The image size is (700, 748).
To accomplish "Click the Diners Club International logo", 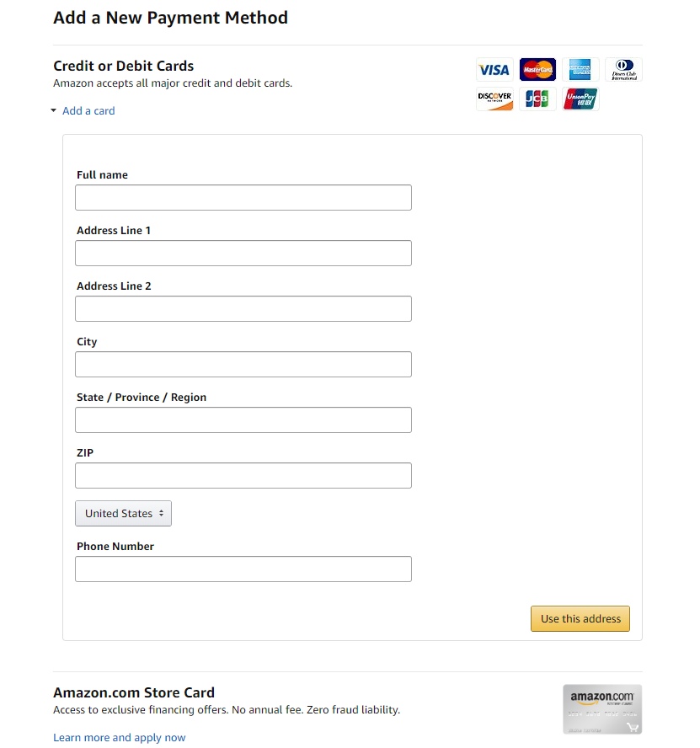I will [x=623, y=70].
